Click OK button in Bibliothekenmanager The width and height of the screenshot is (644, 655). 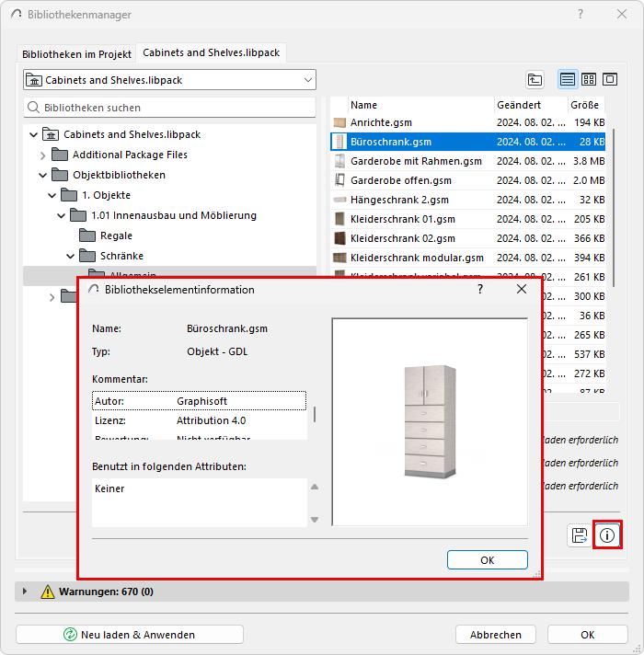pos(588,635)
